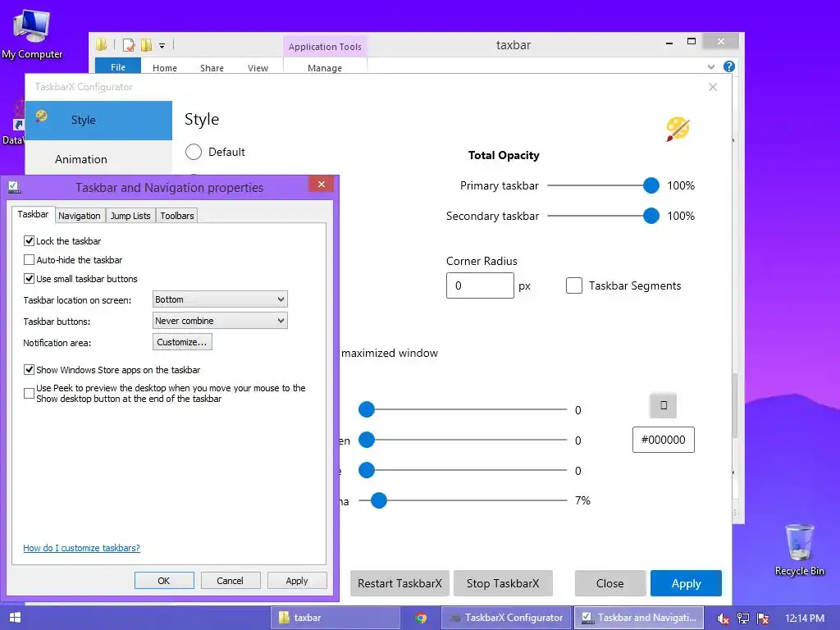
Task: Click the Style palette icon in sidebar
Action: [41, 116]
